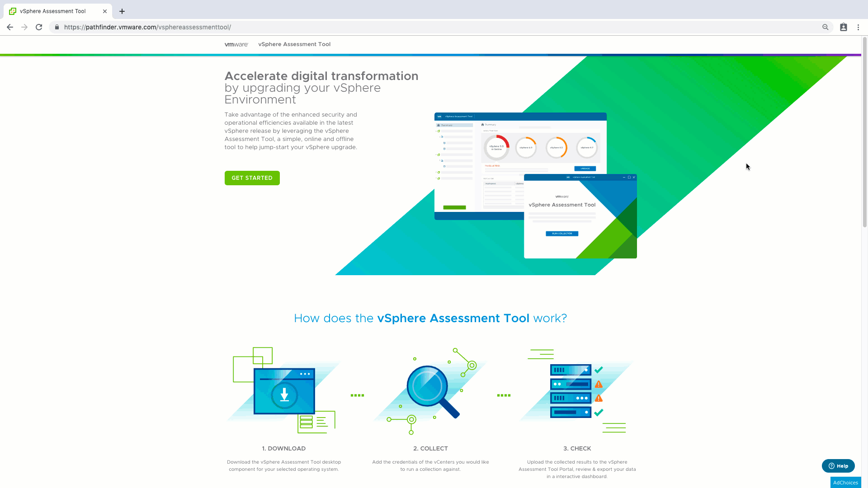This screenshot has height=488, width=868.
Task: Open Chrome three-dot menu
Action: (x=858, y=27)
